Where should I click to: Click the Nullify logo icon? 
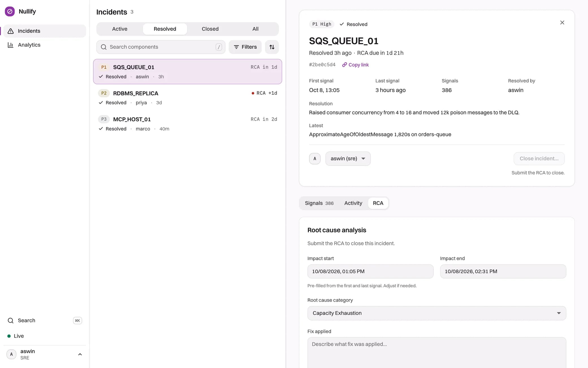pos(10,11)
